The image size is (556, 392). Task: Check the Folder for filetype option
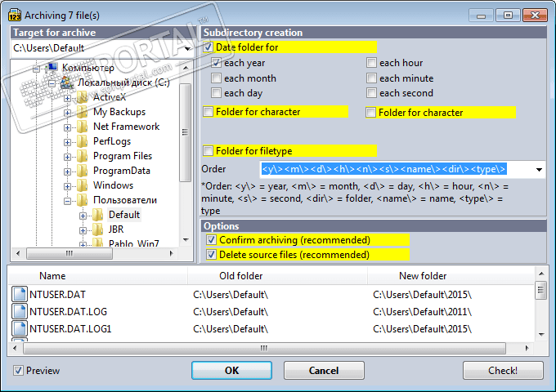click(x=208, y=150)
